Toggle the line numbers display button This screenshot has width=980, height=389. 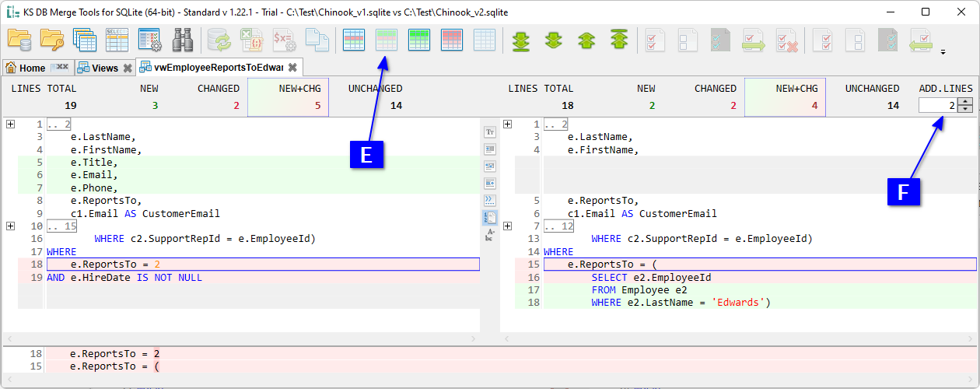[490, 217]
